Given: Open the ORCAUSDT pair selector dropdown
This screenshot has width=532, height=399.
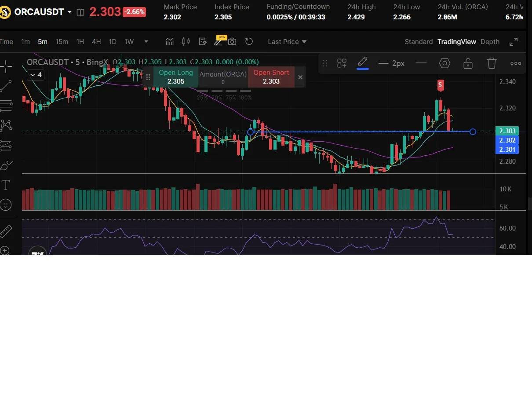Looking at the screenshot, I should [x=69, y=12].
